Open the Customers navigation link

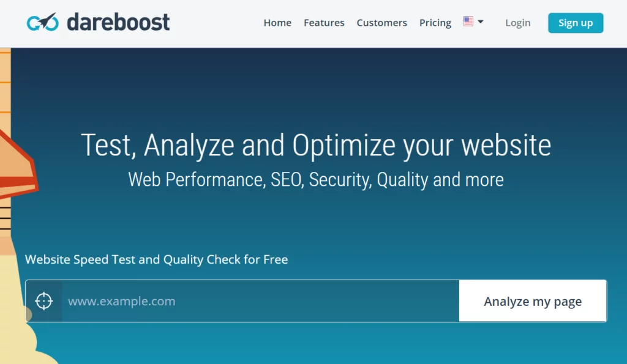coord(381,23)
